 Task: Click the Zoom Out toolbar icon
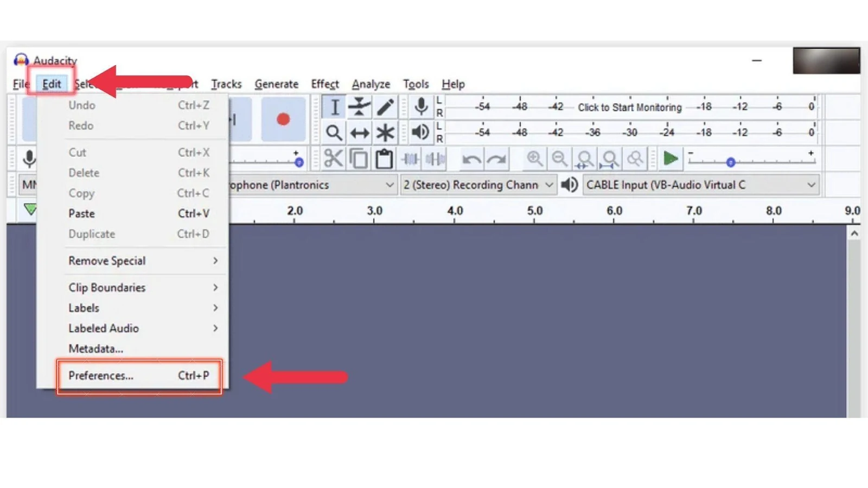tap(559, 159)
